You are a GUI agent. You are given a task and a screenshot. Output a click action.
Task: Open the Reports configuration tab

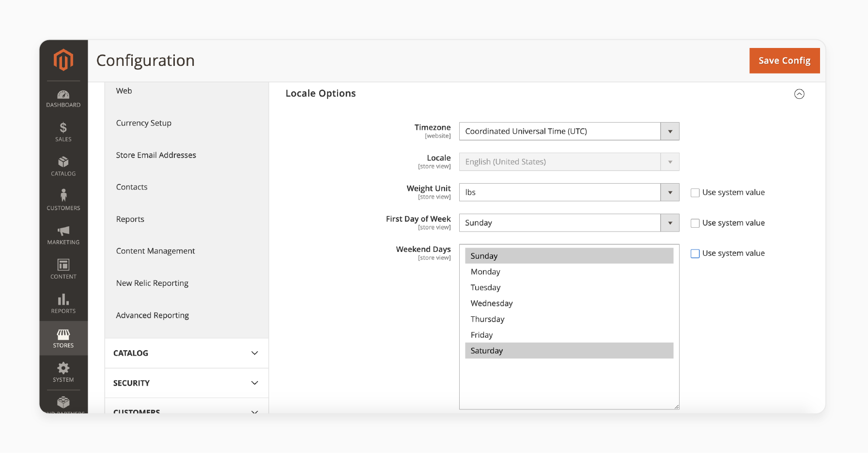click(x=130, y=219)
